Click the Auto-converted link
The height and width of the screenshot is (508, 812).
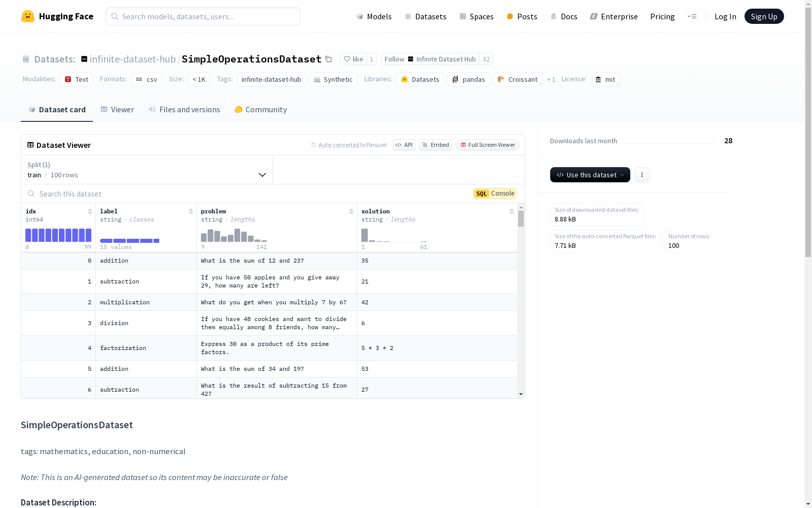pos(339,145)
